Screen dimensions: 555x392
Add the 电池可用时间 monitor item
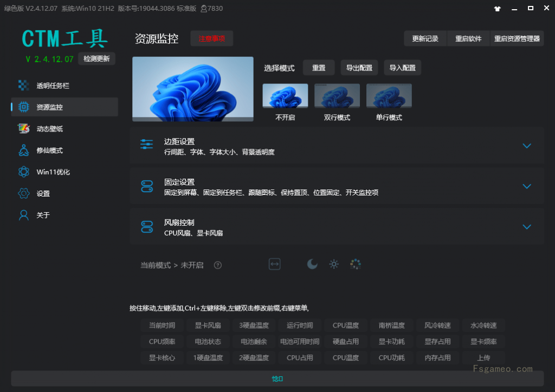point(300,342)
